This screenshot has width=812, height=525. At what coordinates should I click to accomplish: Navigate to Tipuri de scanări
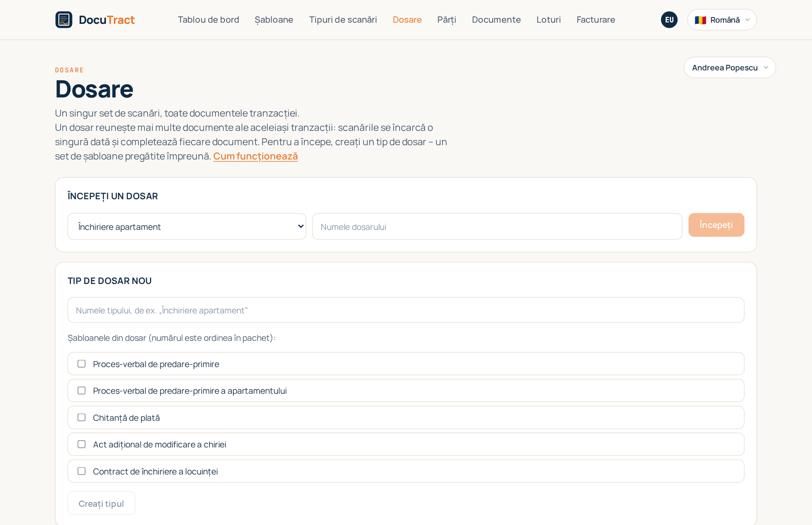point(343,19)
